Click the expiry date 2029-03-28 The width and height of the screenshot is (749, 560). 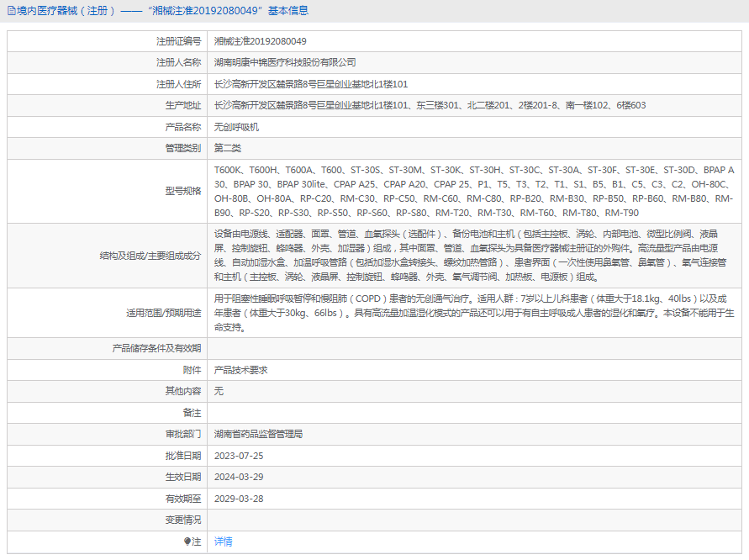pos(229,499)
